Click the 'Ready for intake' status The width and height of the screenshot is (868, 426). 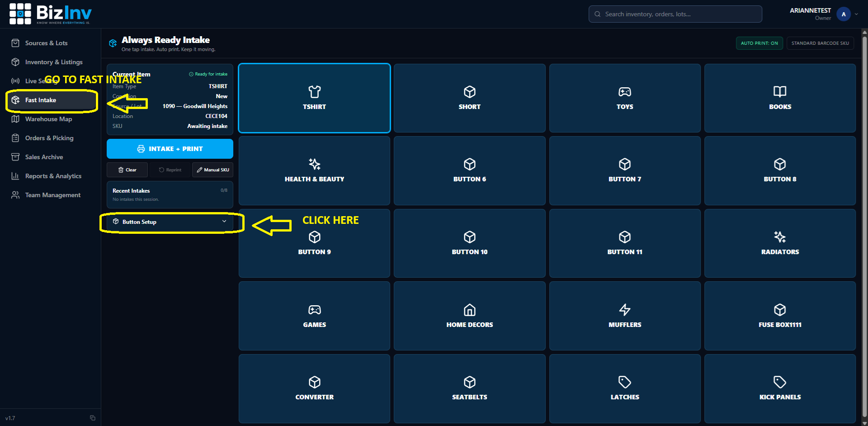pyautogui.click(x=208, y=74)
